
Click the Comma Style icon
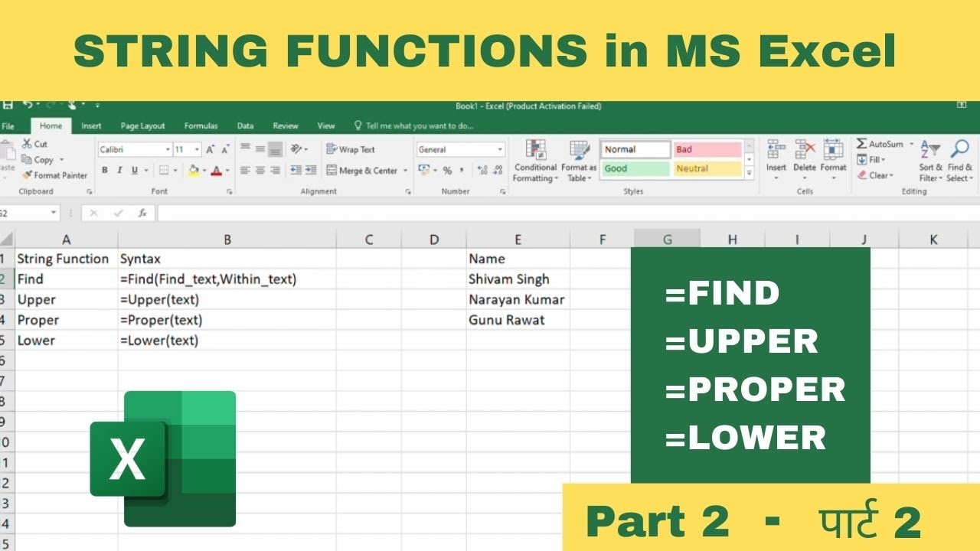462,171
